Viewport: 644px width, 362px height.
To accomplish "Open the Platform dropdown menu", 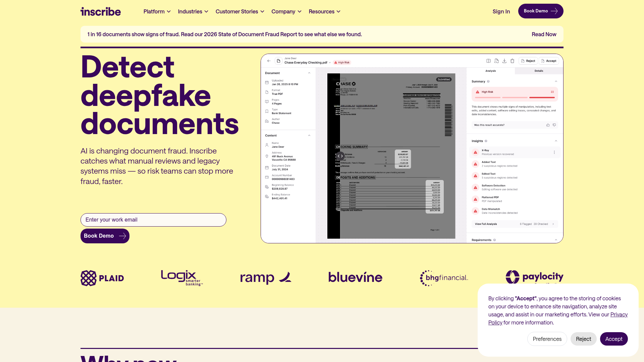I will tap(157, 11).
